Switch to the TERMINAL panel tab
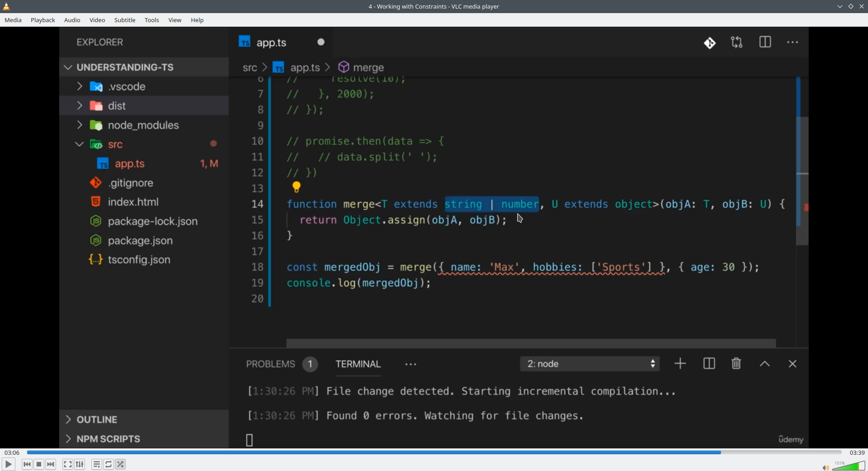 pos(358,364)
